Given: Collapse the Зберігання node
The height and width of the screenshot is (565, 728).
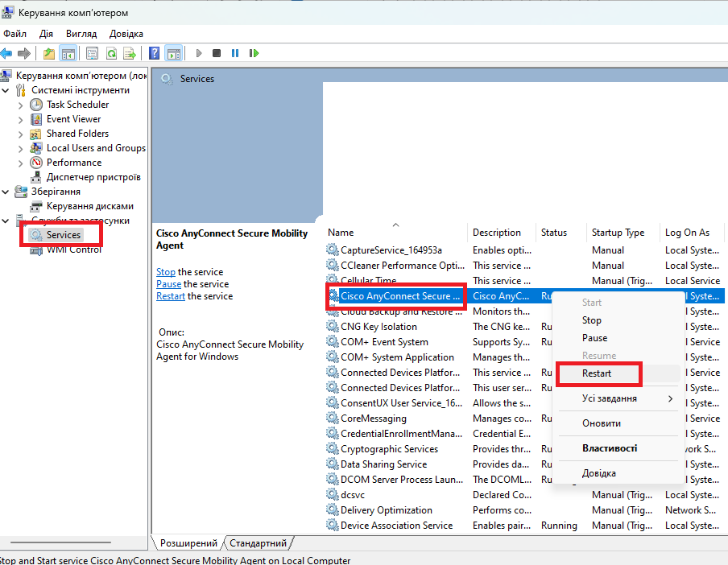Looking at the screenshot, I should pyautogui.click(x=6, y=192).
